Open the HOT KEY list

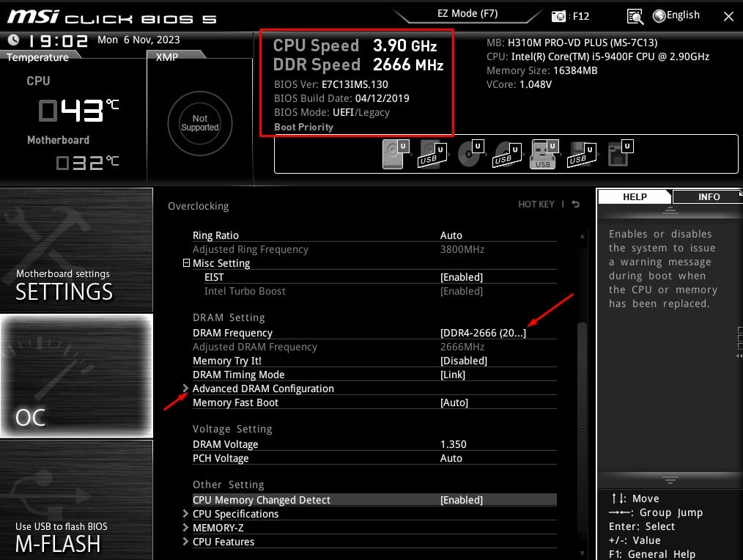pos(536,205)
